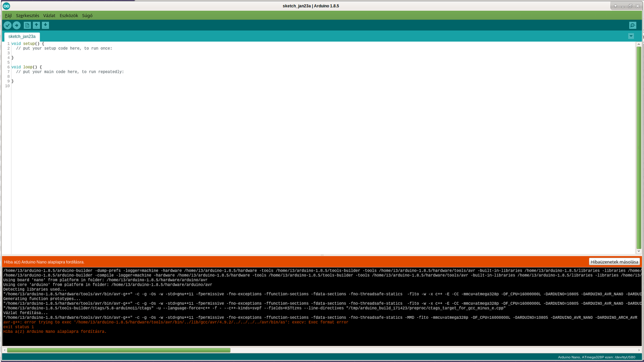
Task: Open the Súgó menu
Action: pos(87,16)
